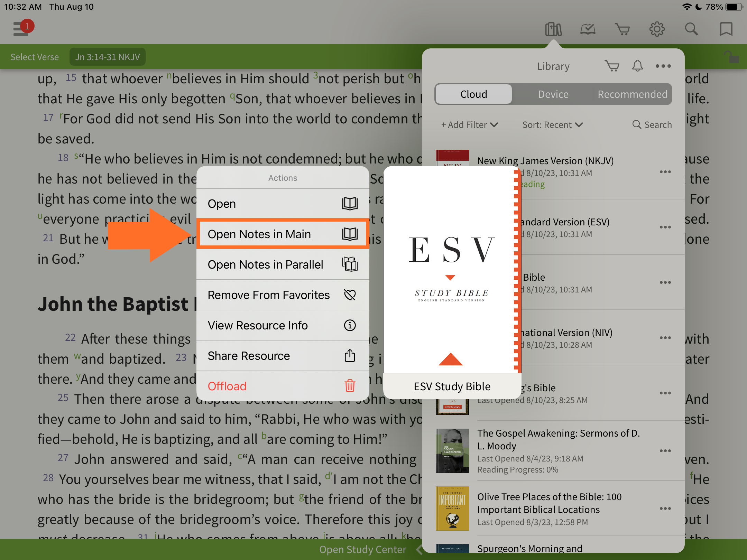Switch to Recommended segment in Library

(x=633, y=94)
